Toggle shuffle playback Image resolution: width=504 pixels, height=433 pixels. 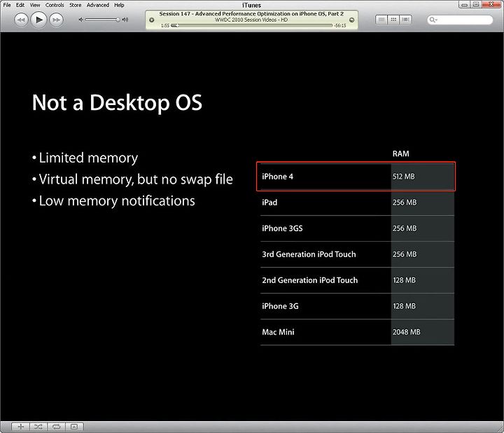pos(38,427)
